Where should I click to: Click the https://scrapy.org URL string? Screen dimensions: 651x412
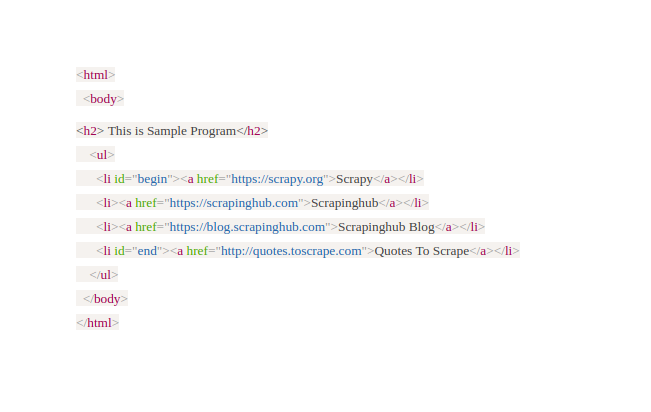coord(277,179)
